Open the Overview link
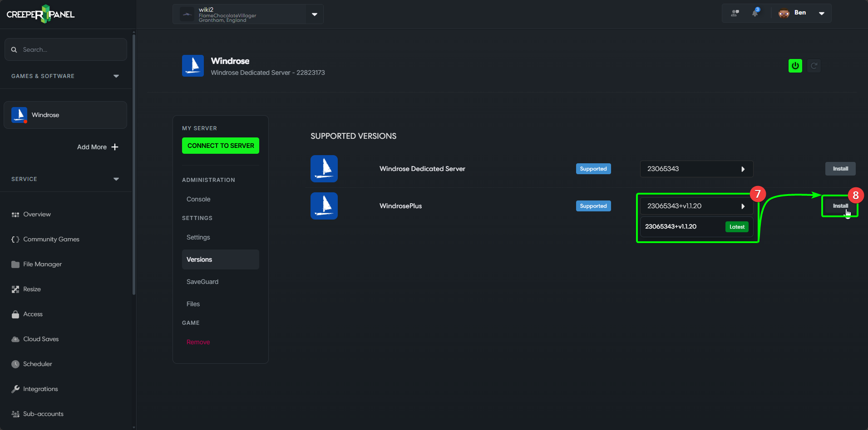Image resolution: width=868 pixels, height=430 pixels. [37, 215]
